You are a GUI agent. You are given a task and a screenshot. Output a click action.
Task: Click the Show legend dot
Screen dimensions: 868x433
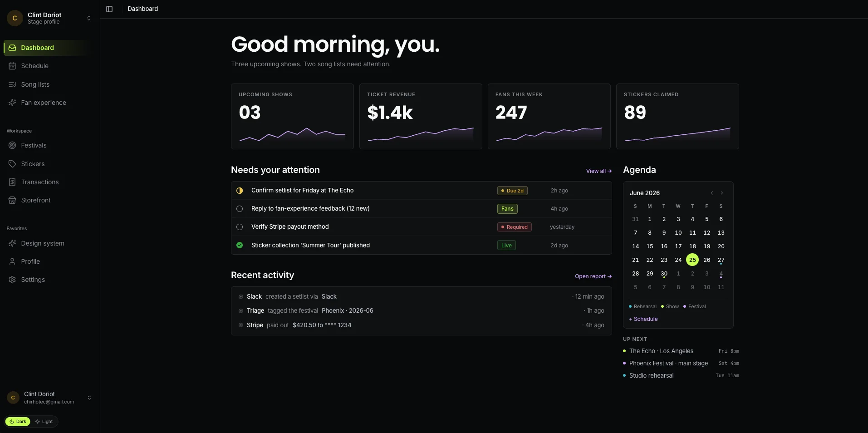662,307
